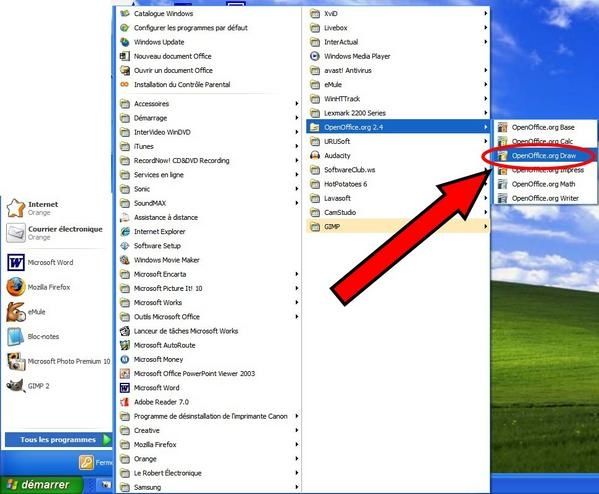Image resolution: width=599 pixels, height=494 pixels.
Task: Open Adobe Reader 7.0 icon
Action: tap(125, 402)
